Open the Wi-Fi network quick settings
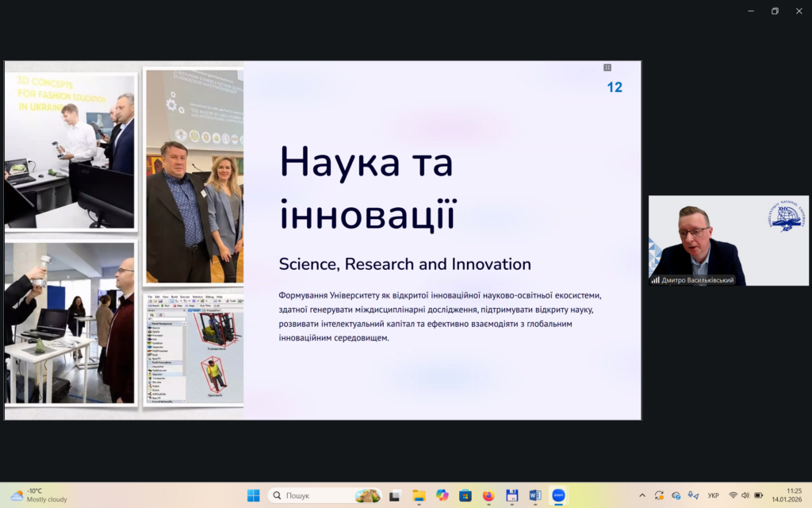The width and height of the screenshot is (812, 508). tap(733, 495)
